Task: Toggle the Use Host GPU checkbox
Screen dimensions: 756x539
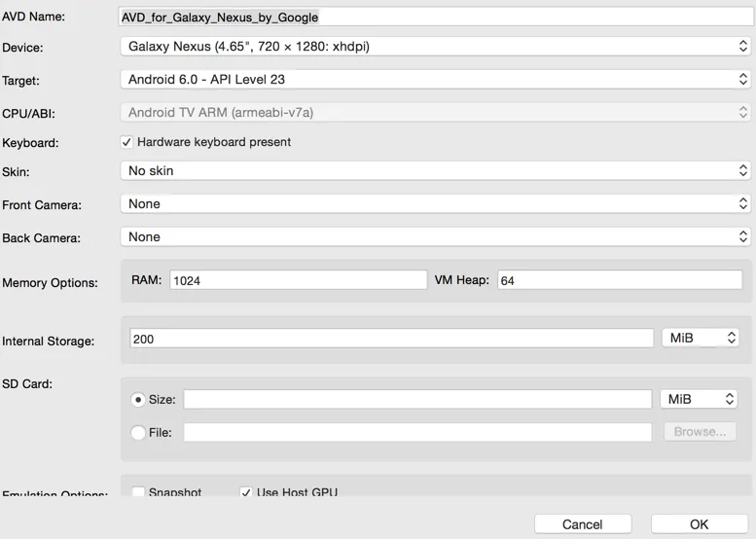Action: (246, 491)
